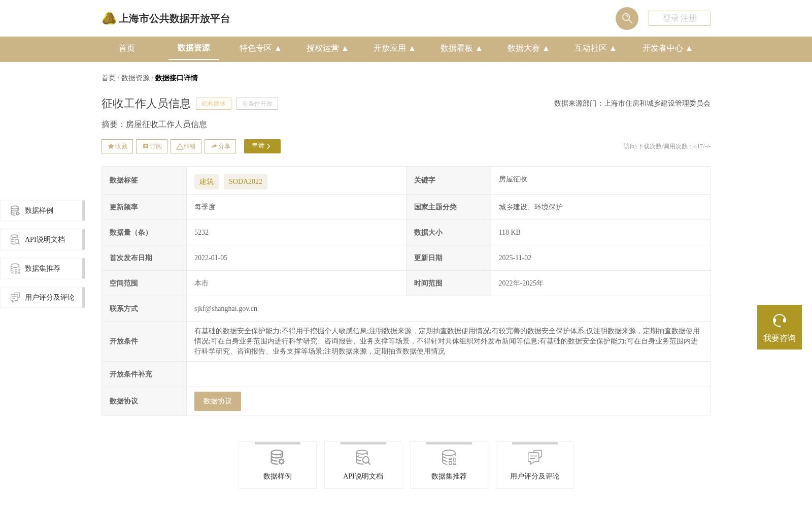Click the first release date 2022-01-05
812x508 pixels.
point(211,258)
